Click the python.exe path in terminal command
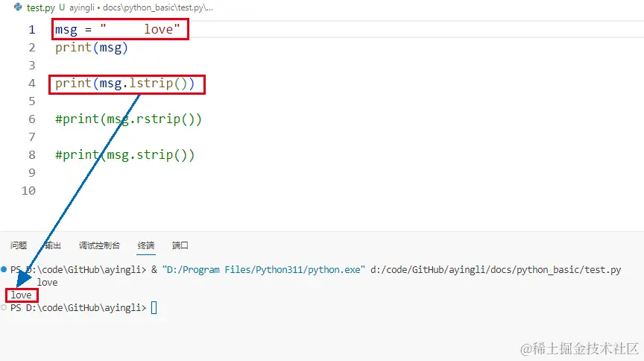Image resolution: width=644 pixels, height=361 pixels. (264, 270)
